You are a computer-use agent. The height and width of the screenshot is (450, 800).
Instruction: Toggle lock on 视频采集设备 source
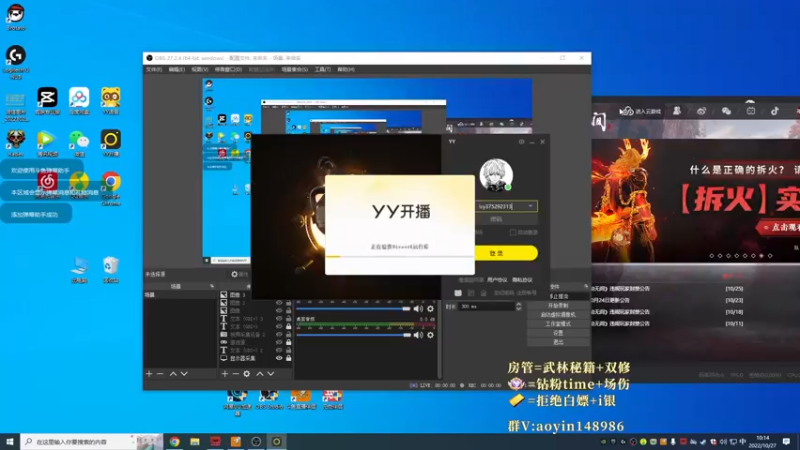(288, 334)
